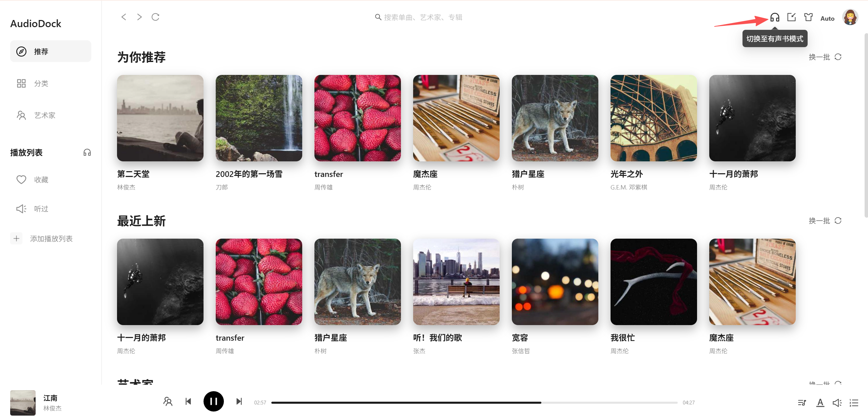Open the 分类 sidebar menu item
Screen dimensions: 868x420
(x=51, y=83)
